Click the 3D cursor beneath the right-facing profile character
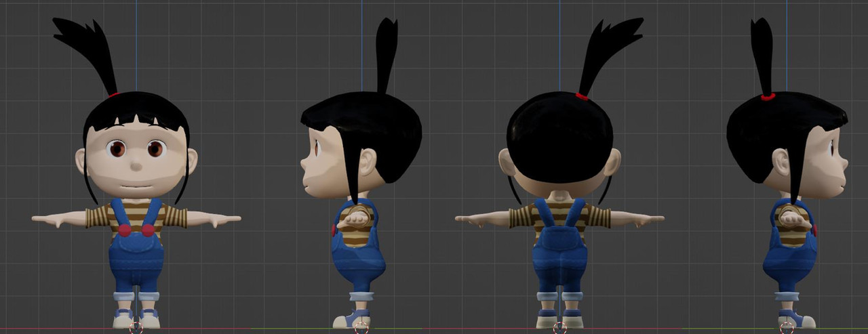 click(x=787, y=328)
